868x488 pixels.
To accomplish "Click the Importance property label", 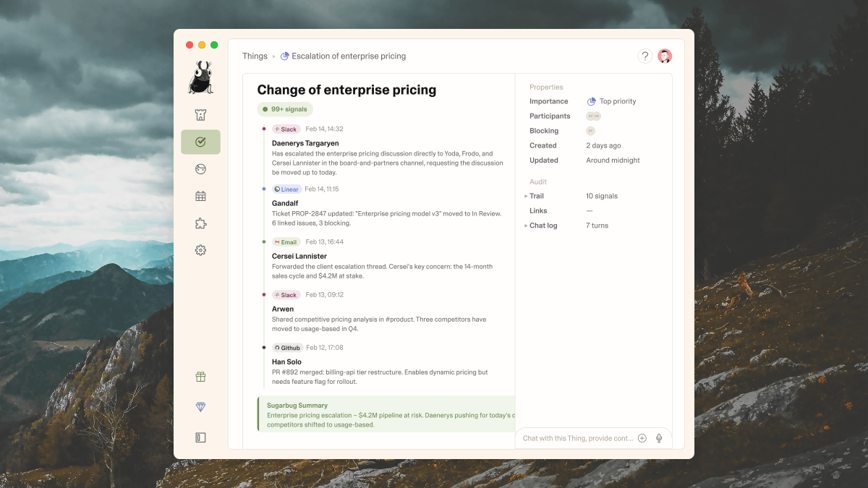I will 549,101.
